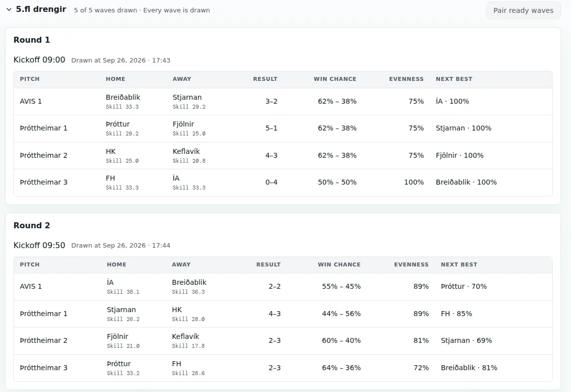571x392 pixels.
Task: Click the 0–4 result for FH vs ÍA
Action: click(x=271, y=182)
